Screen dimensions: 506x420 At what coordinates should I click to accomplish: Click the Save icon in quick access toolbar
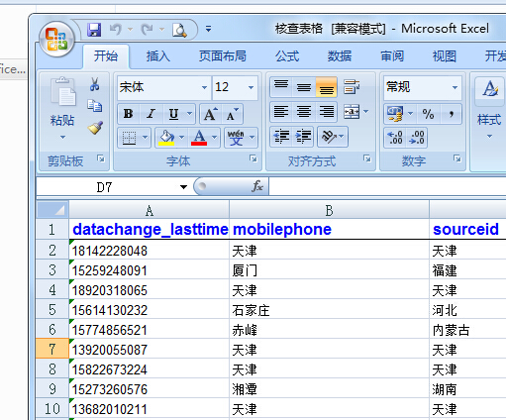pos(94,30)
